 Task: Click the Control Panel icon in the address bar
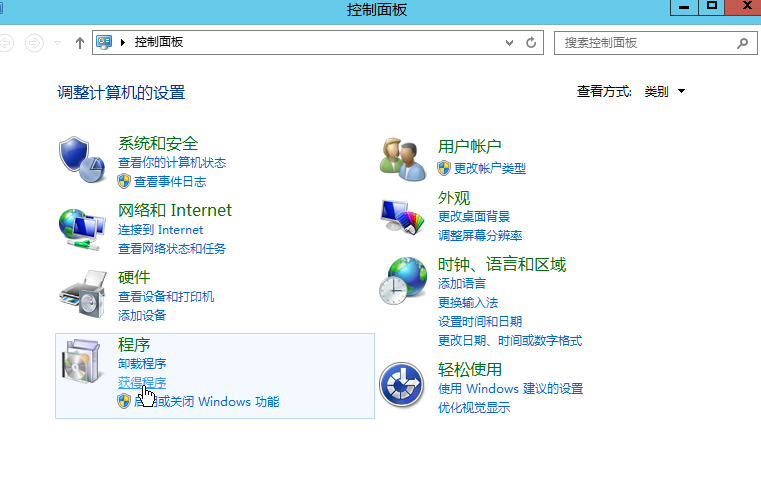click(x=104, y=42)
